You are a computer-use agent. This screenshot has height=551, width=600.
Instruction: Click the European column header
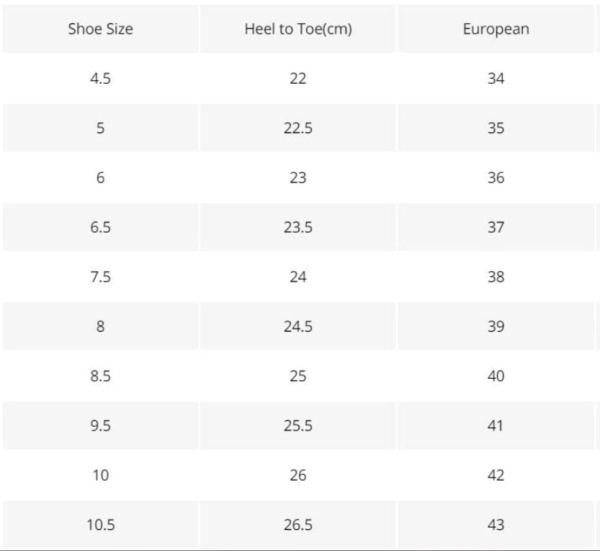tap(496, 29)
